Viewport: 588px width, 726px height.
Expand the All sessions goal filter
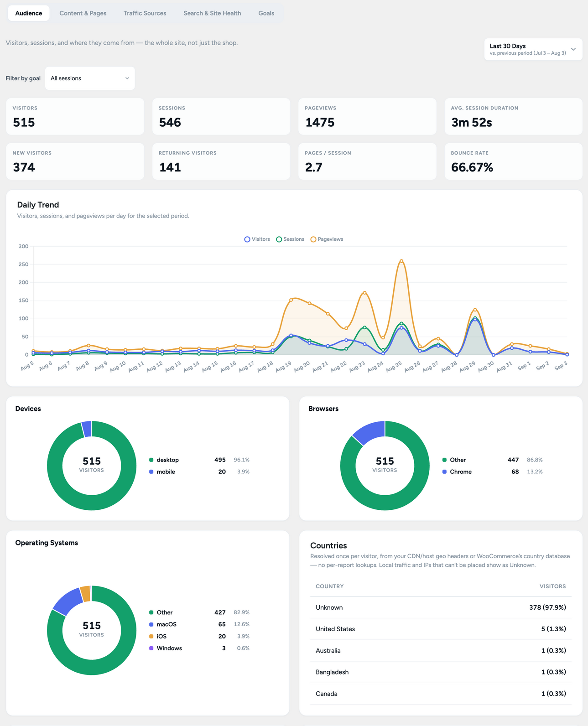(90, 78)
